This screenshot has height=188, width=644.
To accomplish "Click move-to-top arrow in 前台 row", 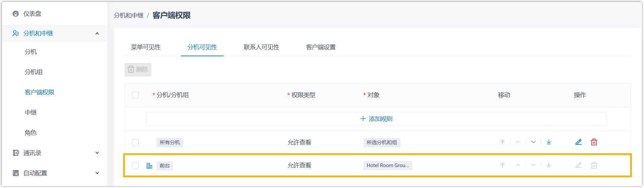I will coord(502,165).
